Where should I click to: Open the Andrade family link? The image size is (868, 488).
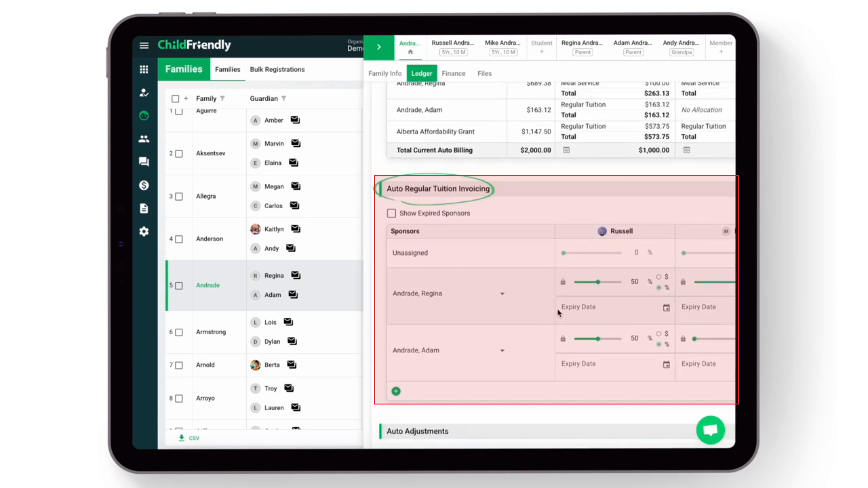tap(207, 285)
